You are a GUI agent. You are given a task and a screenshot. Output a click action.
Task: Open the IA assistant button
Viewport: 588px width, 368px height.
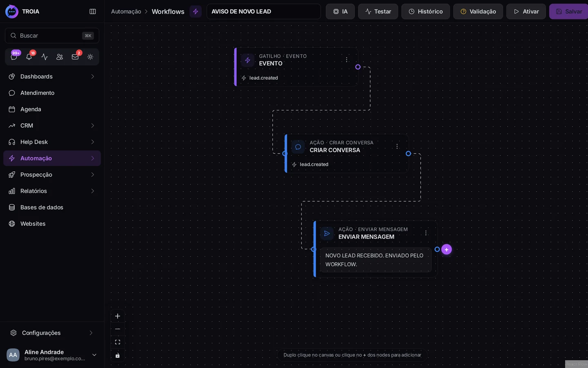(x=340, y=11)
